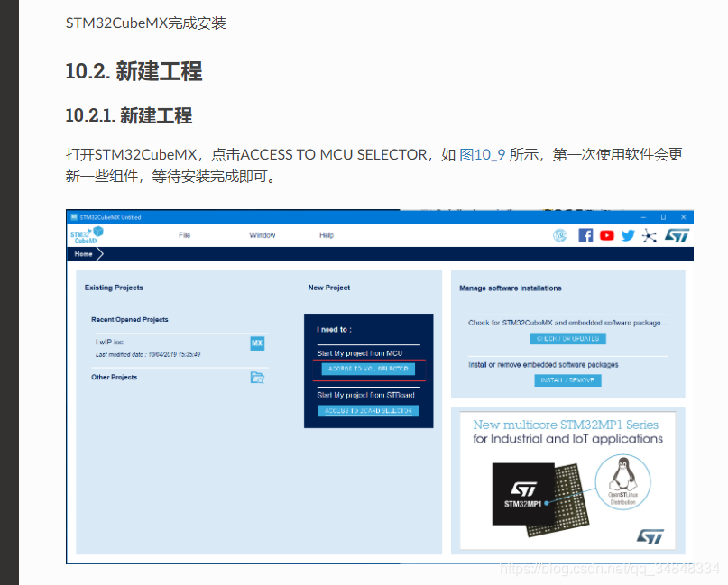Screen dimensions: 728x585
Task: Browse Other Projects folder icon
Action: click(257, 378)
